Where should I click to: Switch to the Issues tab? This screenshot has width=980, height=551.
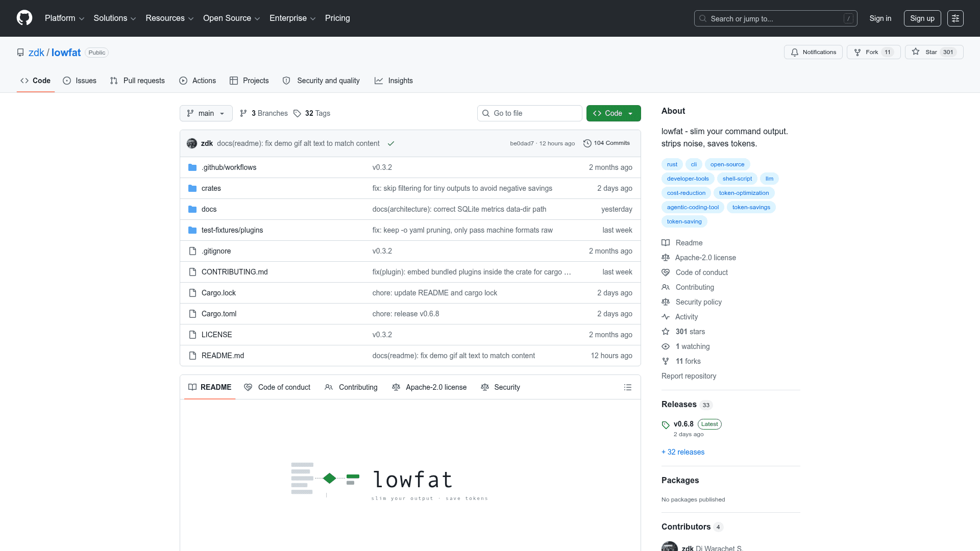80,81
